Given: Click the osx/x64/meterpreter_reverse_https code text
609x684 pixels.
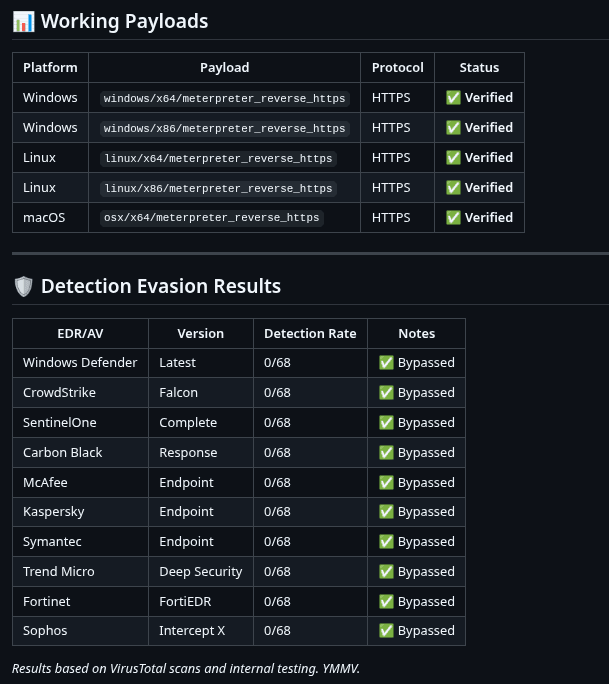Looking at the screenshot, I should (212, 218).
